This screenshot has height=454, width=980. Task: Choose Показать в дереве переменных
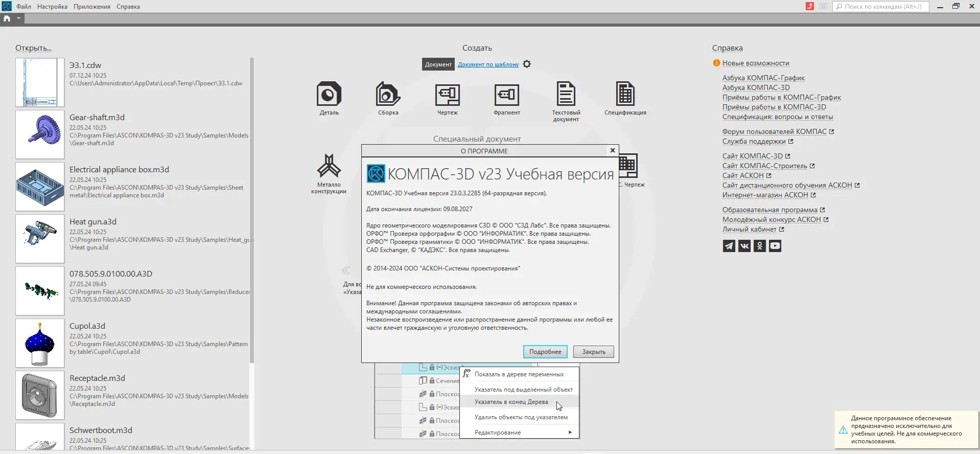520,374
